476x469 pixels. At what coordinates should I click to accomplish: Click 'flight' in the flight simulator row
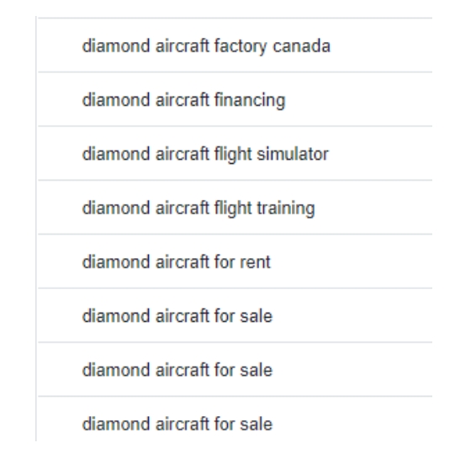pyautogui.click(x=233, y=155)
